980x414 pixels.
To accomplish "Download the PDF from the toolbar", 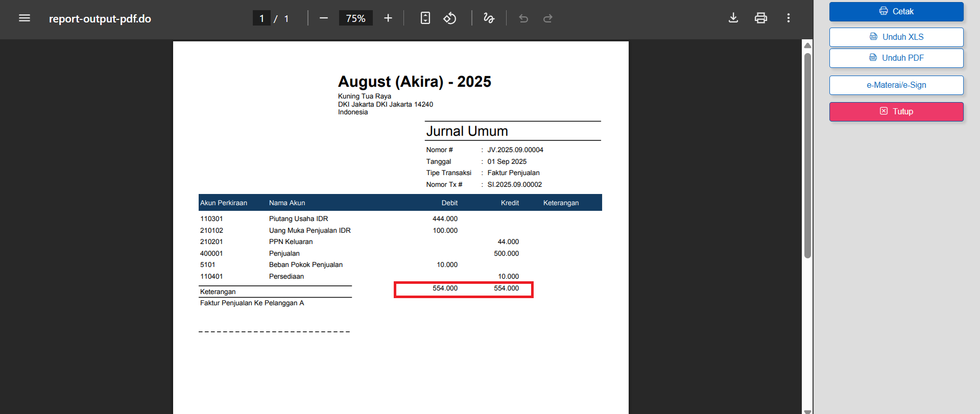I will click(x=733, y=18).
